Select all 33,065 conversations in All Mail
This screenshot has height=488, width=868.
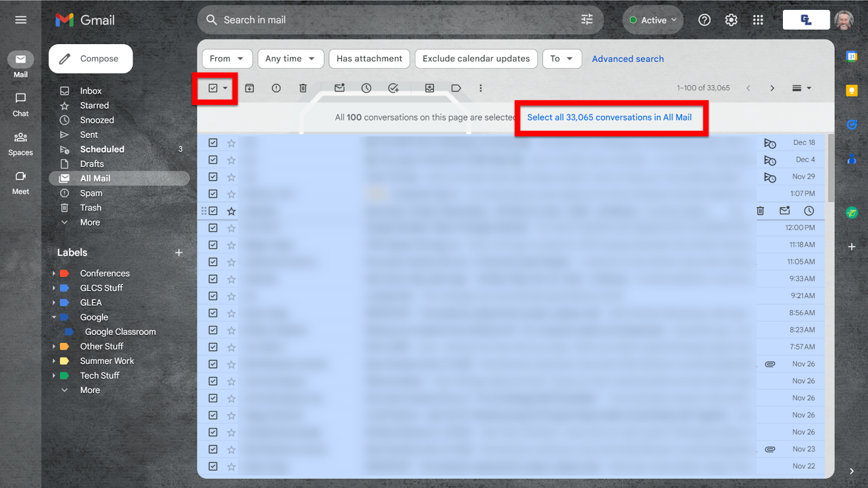coord(609,117)
